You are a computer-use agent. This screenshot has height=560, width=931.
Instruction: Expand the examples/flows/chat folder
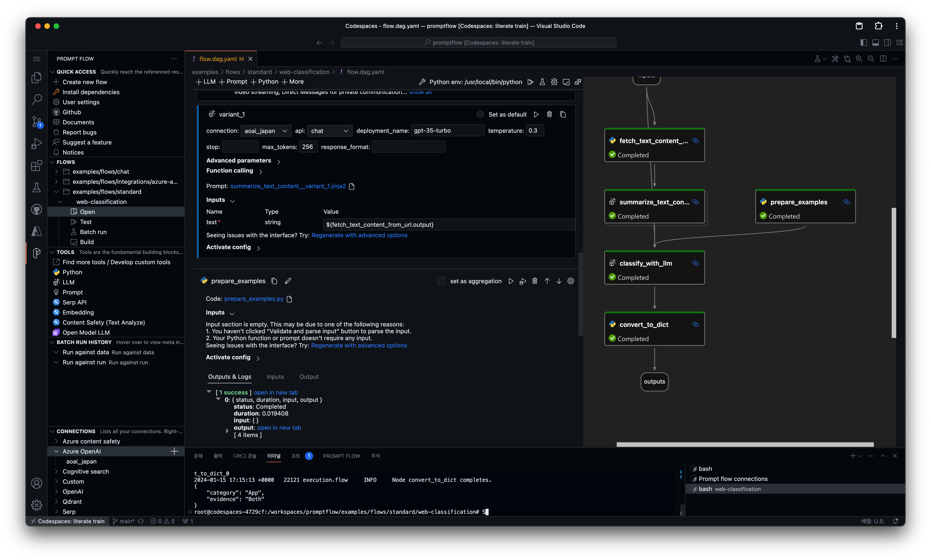pyautogui.click(x=57, y=171)
